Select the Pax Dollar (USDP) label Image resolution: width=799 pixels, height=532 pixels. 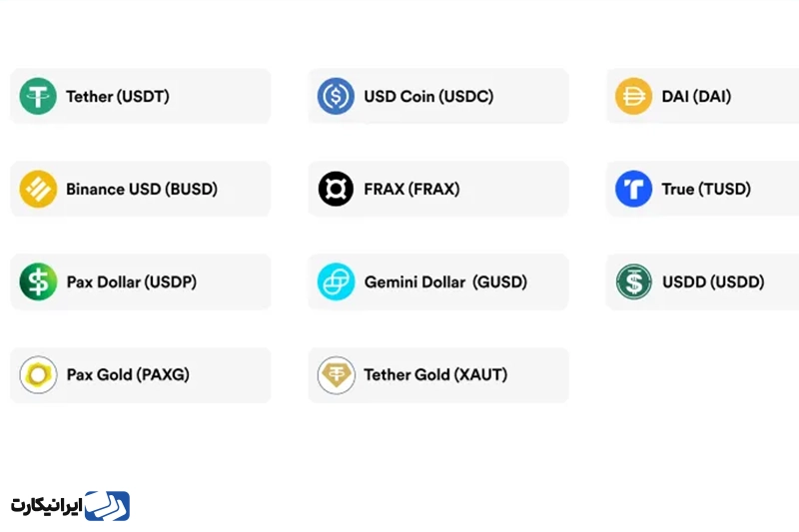point(132,281)
